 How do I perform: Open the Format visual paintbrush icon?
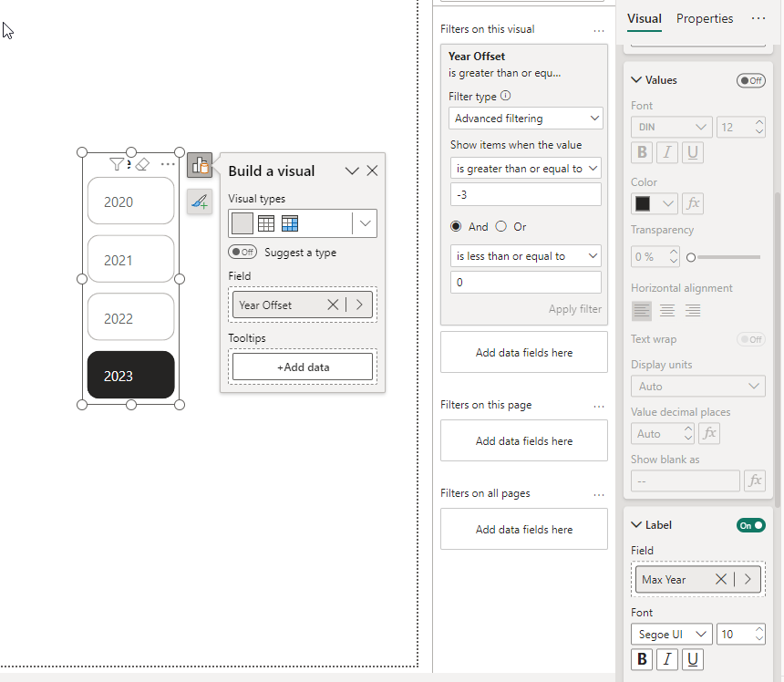[x=200, y=202]
